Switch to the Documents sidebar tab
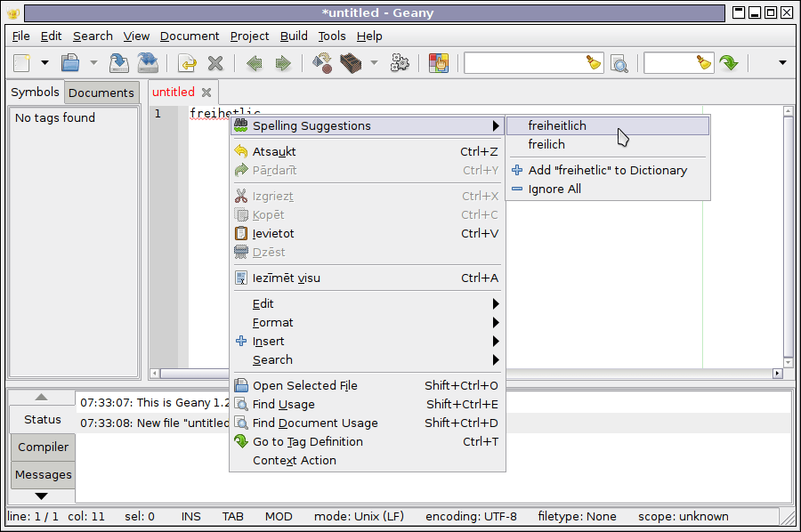Screen dimensions: 801x532 (x=101, y=93)
